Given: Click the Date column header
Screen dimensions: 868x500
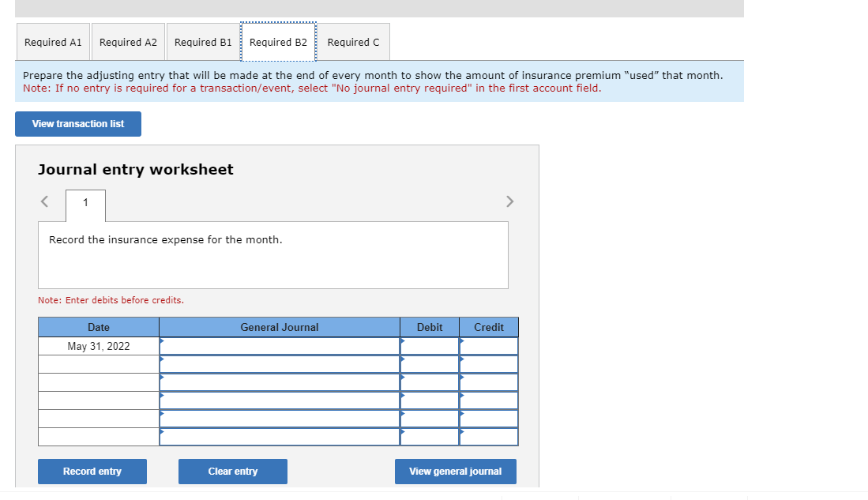Looking at the screenshot, I should 99,327.
